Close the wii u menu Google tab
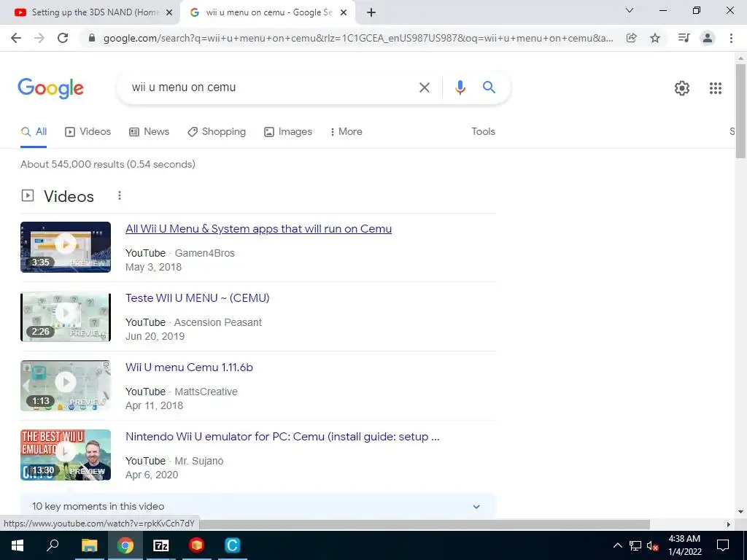 coord(344,13)
